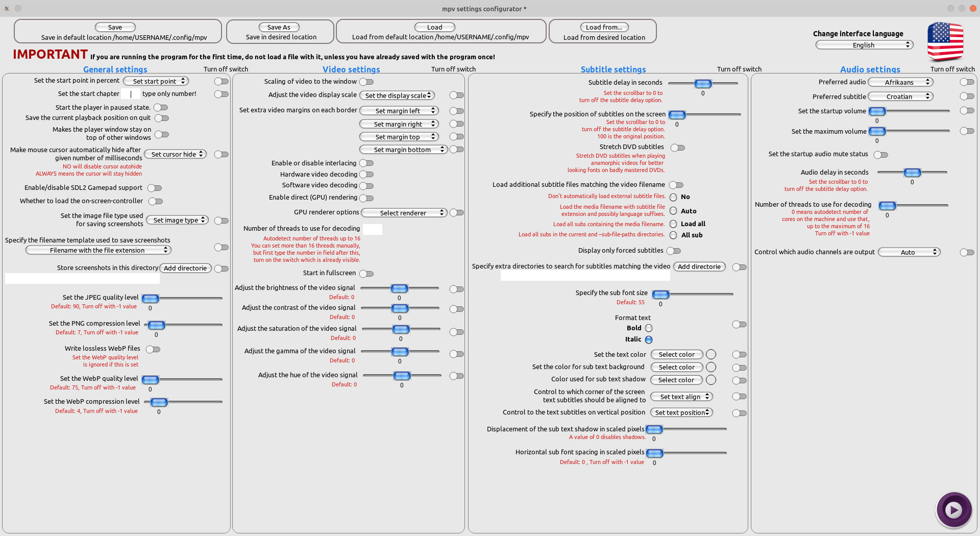Enable SDL2 Gamepad support switch
The height and width of the screenshot is (536, 980).
tap(155, 188)
